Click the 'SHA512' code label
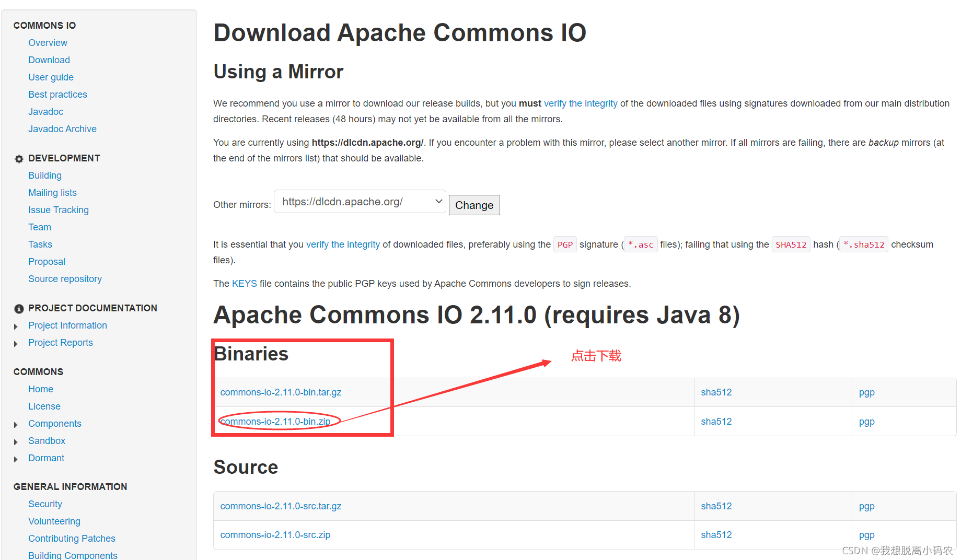The width and height of the screenshot is (961, 560). point(791,244)
